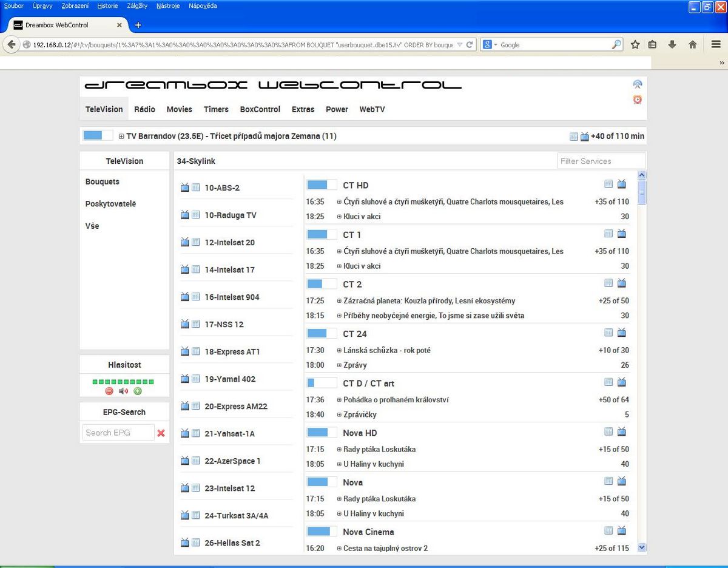Open the EPG list icon for 10-Raduga TV
The image size is (728, 568).
coord(195,215)
